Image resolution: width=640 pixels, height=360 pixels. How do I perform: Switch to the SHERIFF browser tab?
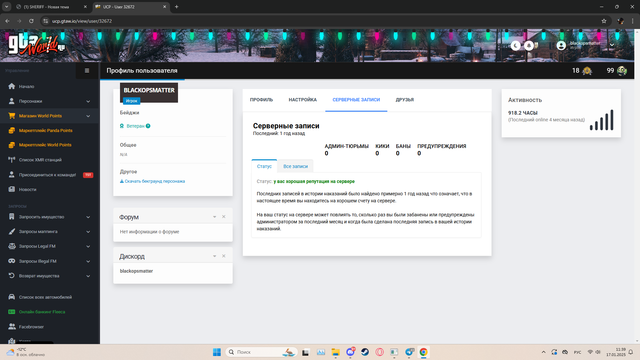pyautogui.click(x=51, y=7)
